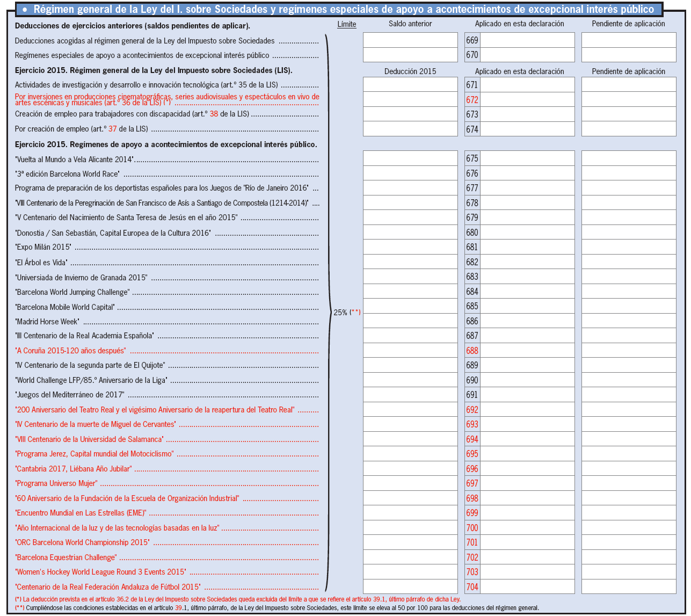Click the first Saldo anterior column header
This screenshot has height=616, width=691.
(410, 24)
